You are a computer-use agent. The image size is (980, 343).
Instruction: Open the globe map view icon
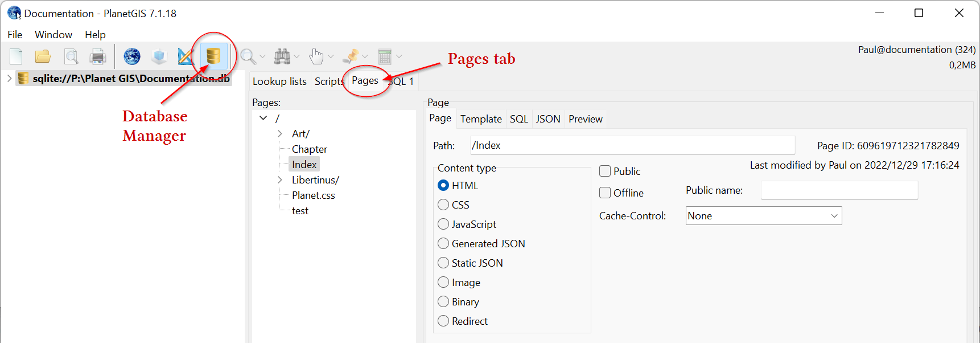[132, 56]
